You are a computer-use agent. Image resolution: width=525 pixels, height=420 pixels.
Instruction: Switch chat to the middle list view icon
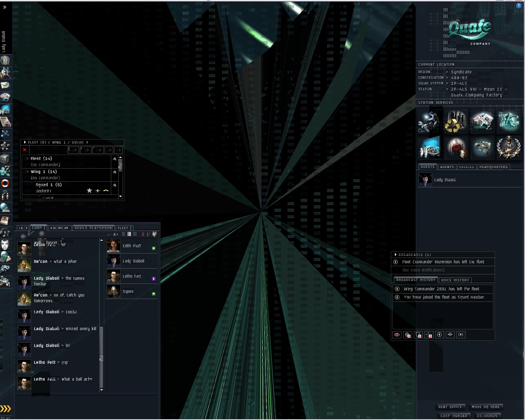coord(129,234)
